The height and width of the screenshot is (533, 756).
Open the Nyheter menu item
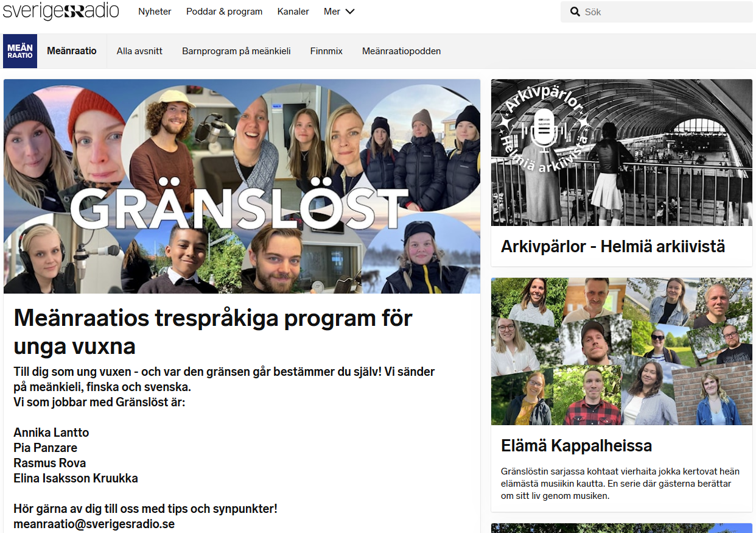155,12
